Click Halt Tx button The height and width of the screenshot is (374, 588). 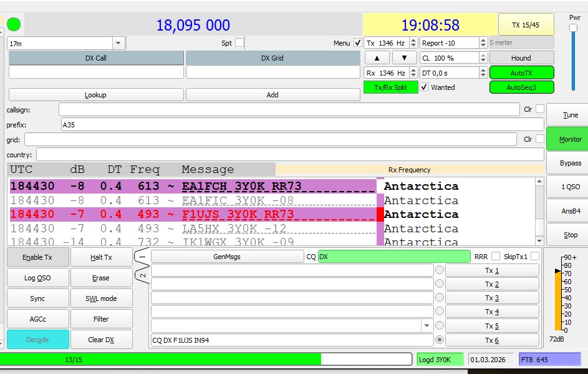101,257
